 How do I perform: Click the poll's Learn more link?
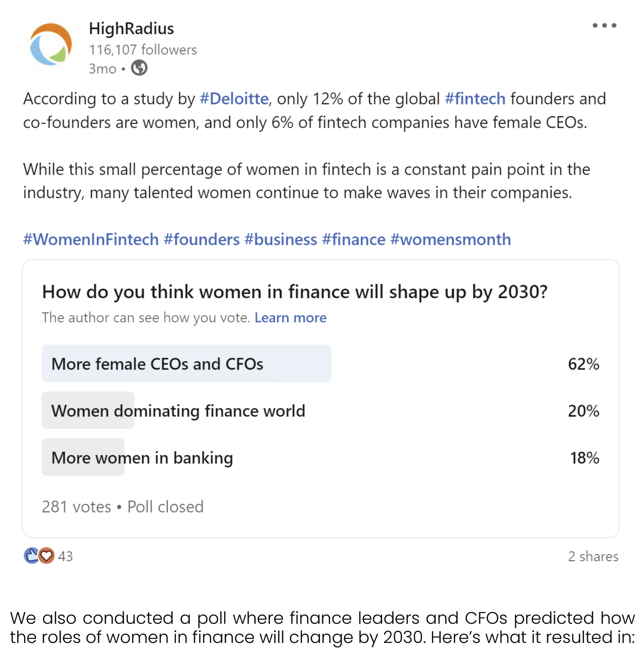[290, 318]
